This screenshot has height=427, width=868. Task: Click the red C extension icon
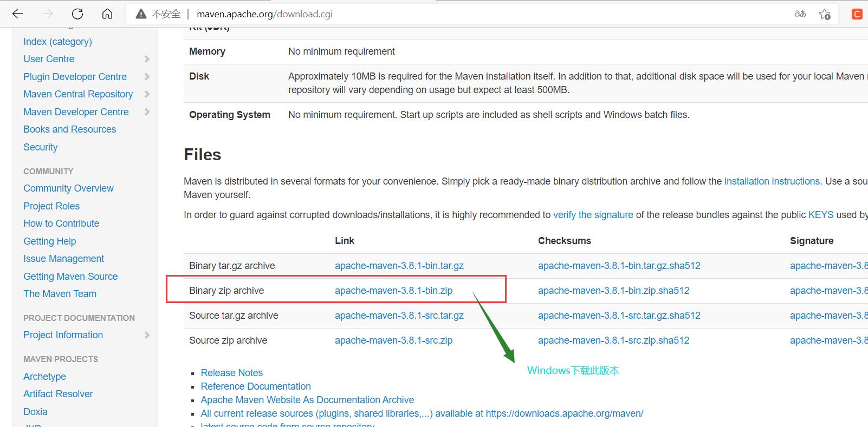[857, 14]
